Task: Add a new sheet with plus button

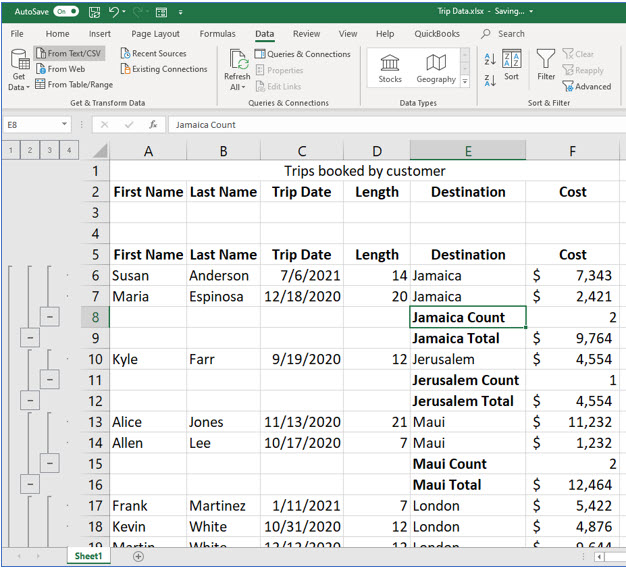Action: click(x=139, y=556)
